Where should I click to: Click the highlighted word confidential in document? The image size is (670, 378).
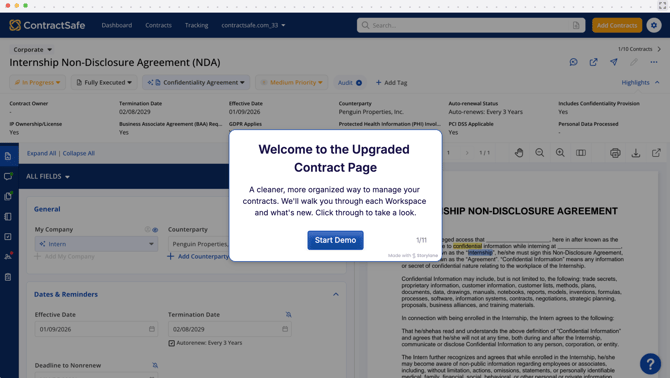467,246
